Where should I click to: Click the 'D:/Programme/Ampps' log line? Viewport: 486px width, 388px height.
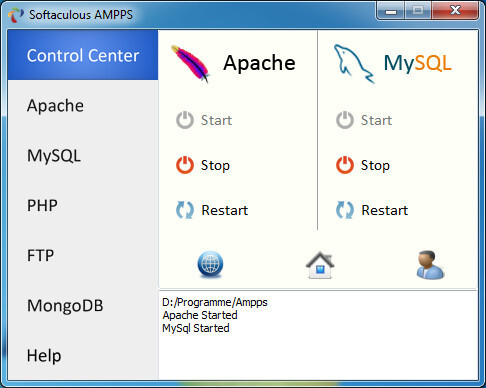(x=215, y=302)
